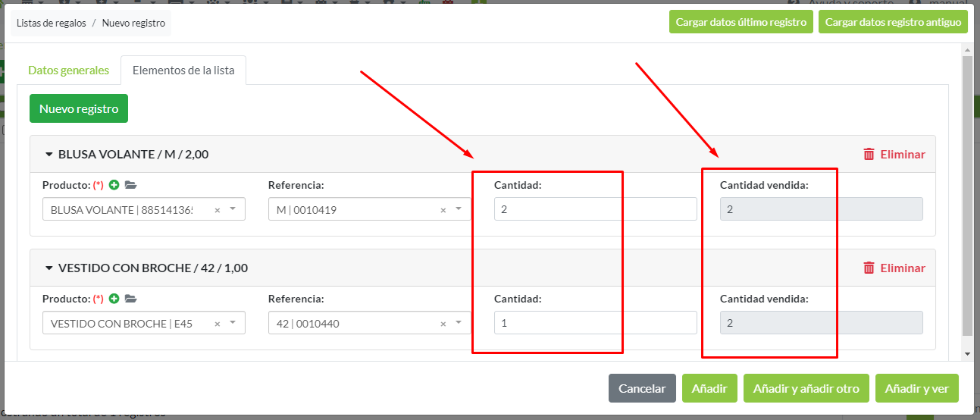This screenshot has width=980, height=420.
Task: Collapse the VESTIDO CON BROCHE / 42 / 1,00 section
Action: pos(50,268)
